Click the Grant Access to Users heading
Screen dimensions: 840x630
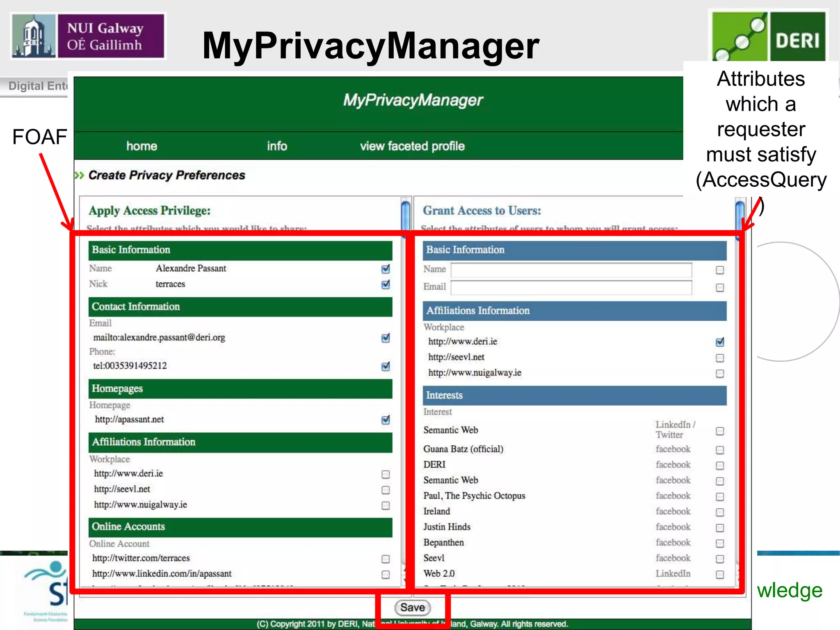point(482,210)
